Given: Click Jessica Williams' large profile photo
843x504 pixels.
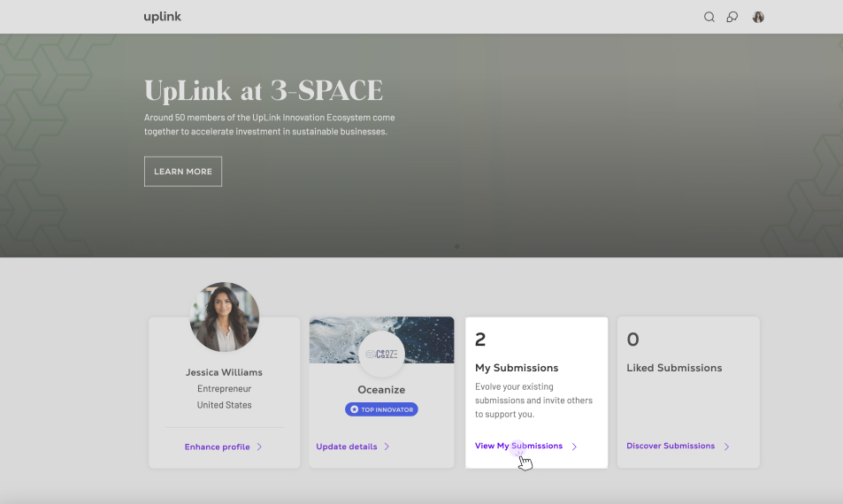Looking at the screenshot, I should tap(225, 317).
